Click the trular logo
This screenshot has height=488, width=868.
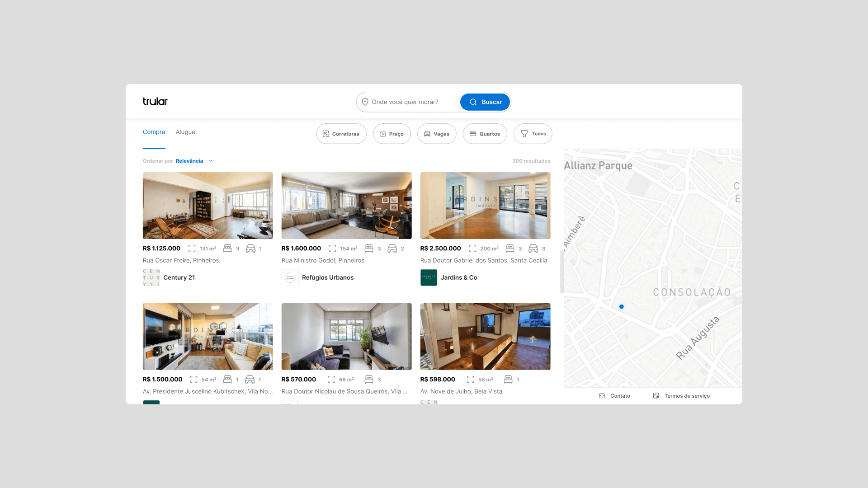155,102
